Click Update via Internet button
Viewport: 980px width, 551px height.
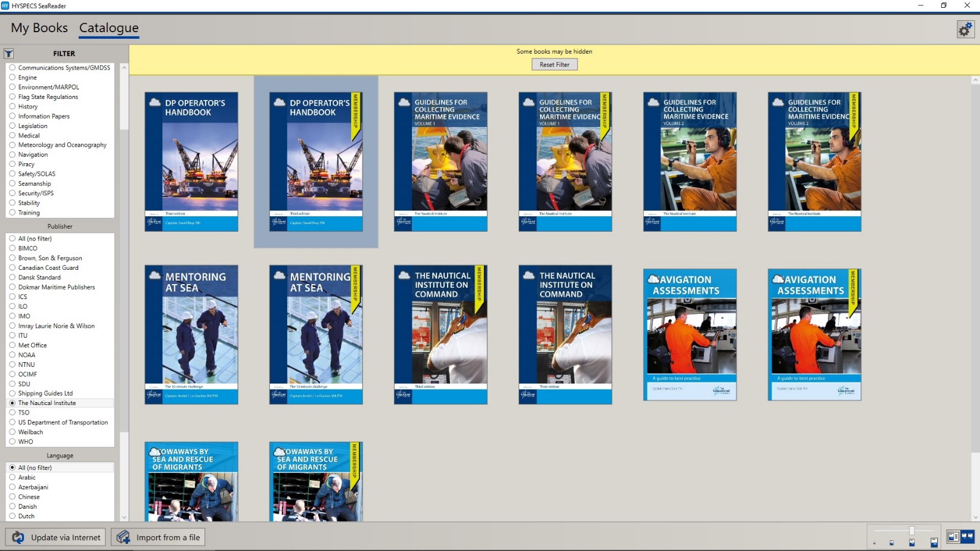pyautogui.click(x=56, y=537)
